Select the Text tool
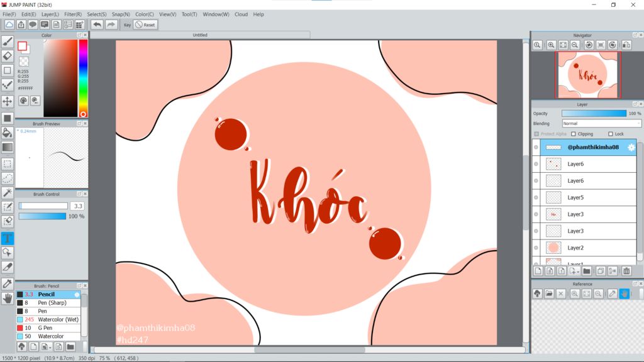This screenshot has width=644, height=362. [x=8, y=238]
